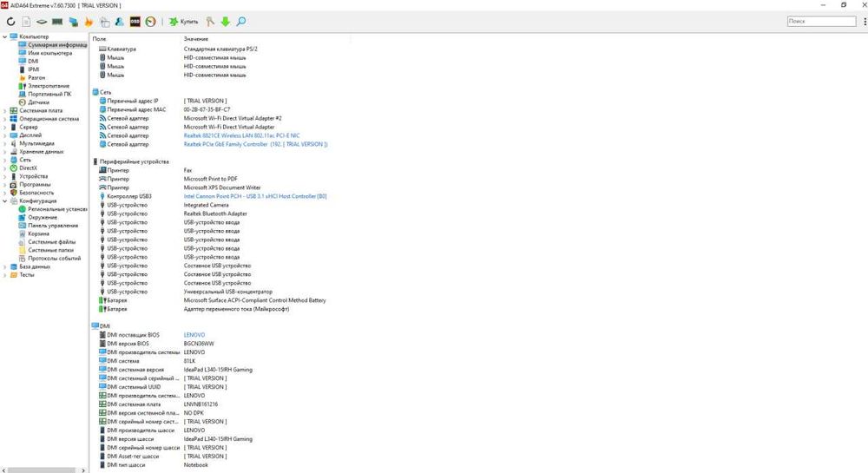Launch the disk benchmark drive icon

click(42, 22)
